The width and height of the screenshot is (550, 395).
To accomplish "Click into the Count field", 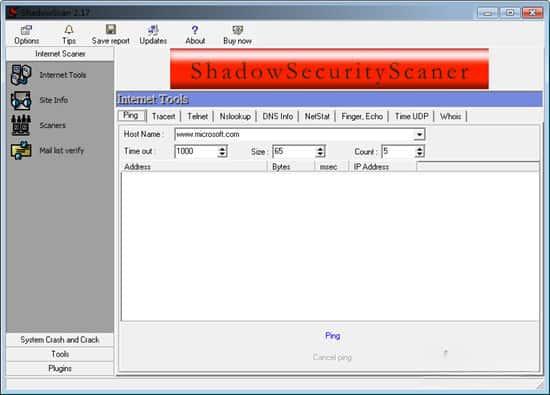I will [398, 152].
